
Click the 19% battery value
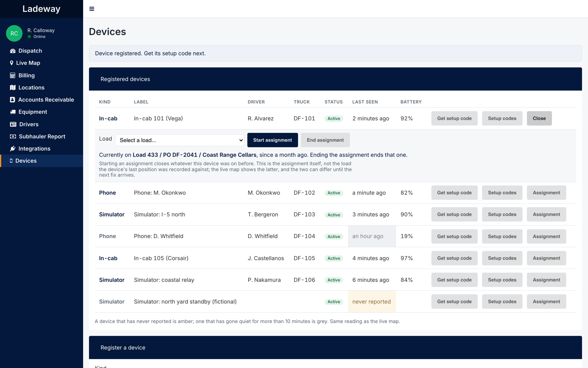click(x=406, y=236)
